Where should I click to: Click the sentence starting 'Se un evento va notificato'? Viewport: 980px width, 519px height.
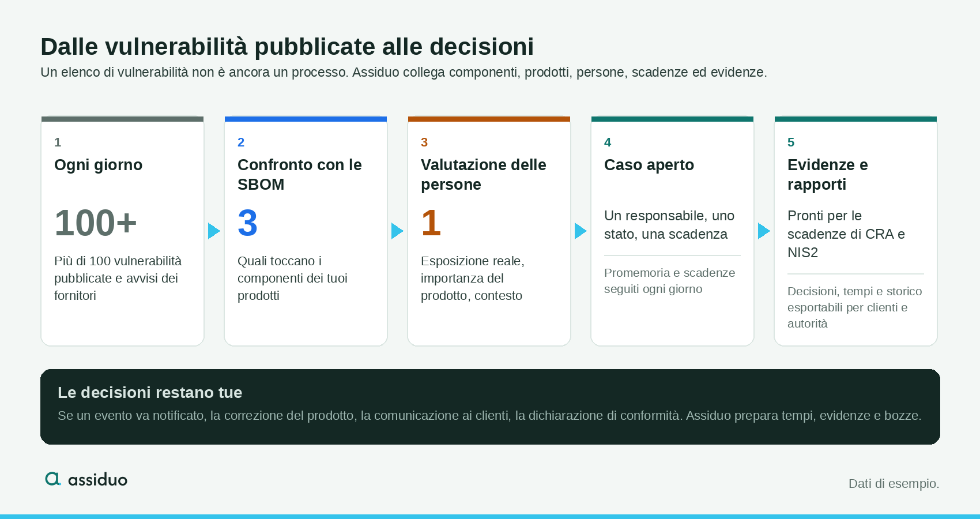click(489, 416)
